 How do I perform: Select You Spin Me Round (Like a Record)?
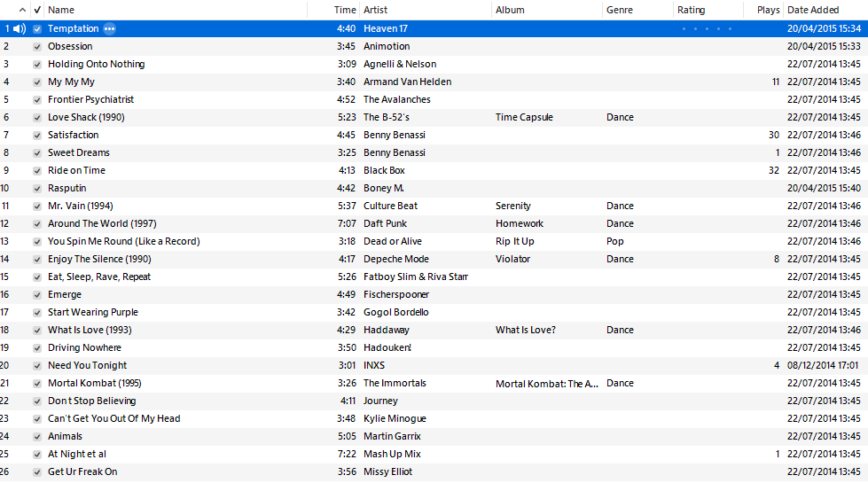coord(124,241)
